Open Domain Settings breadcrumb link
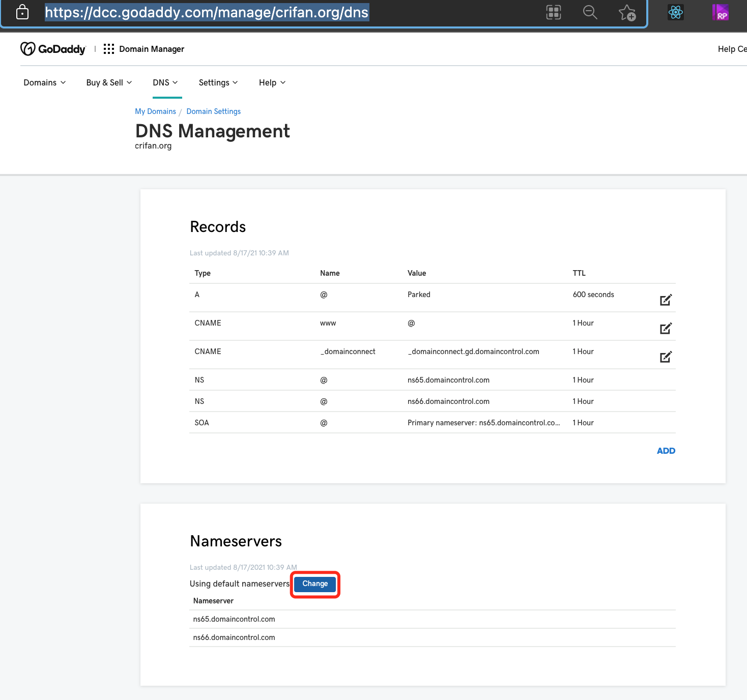Screen dimensions: 747x700 click(x=213, y=111)
